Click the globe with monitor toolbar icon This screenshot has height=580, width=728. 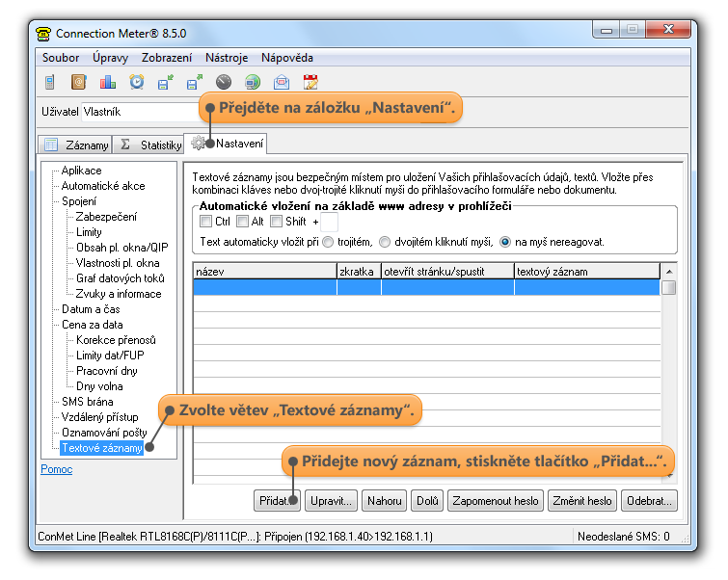[253, 82]
